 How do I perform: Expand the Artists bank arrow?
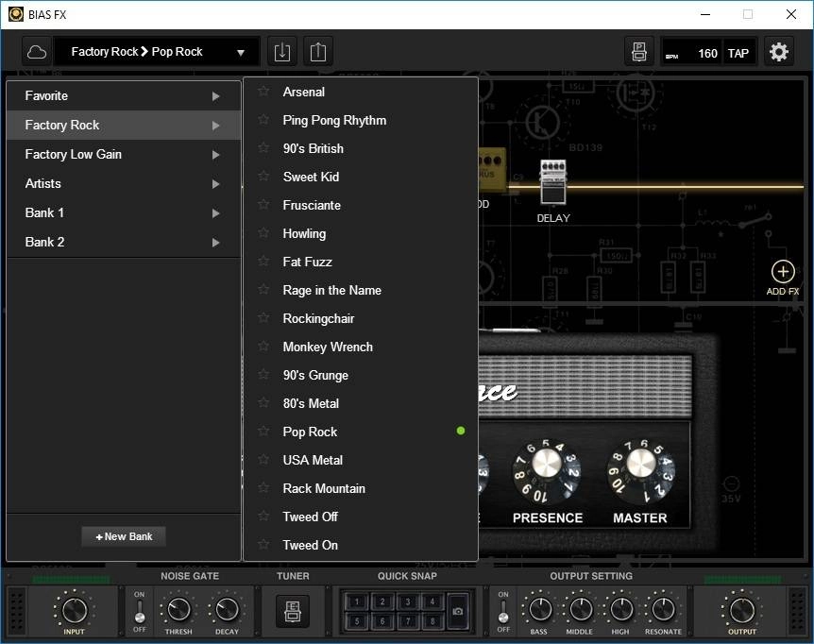(216, 184)
